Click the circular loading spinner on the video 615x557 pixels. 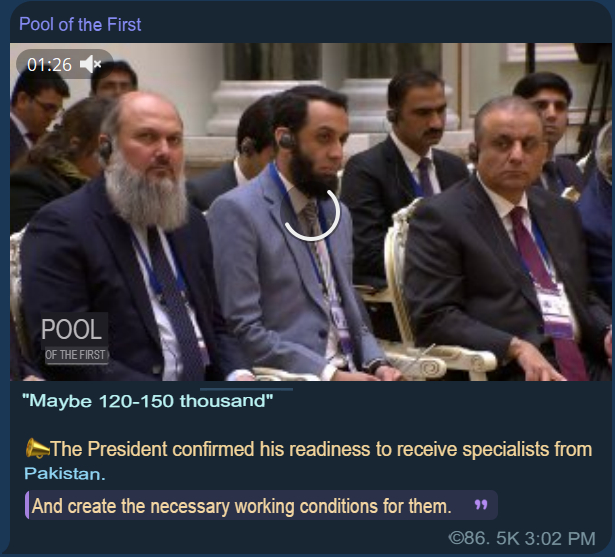311,212
